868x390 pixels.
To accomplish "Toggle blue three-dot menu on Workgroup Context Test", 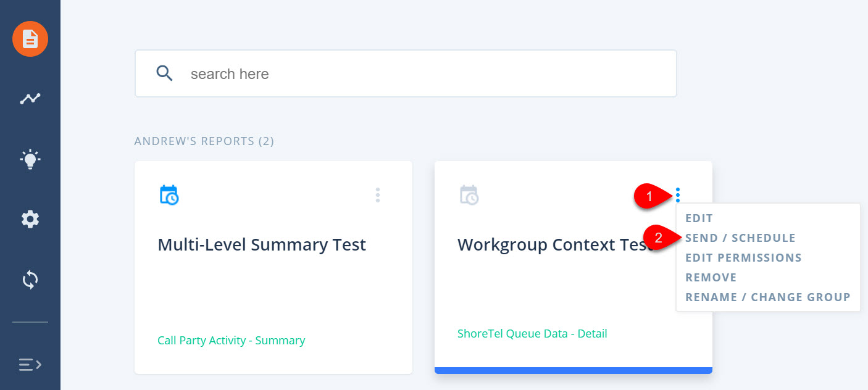I will (678, 195).
